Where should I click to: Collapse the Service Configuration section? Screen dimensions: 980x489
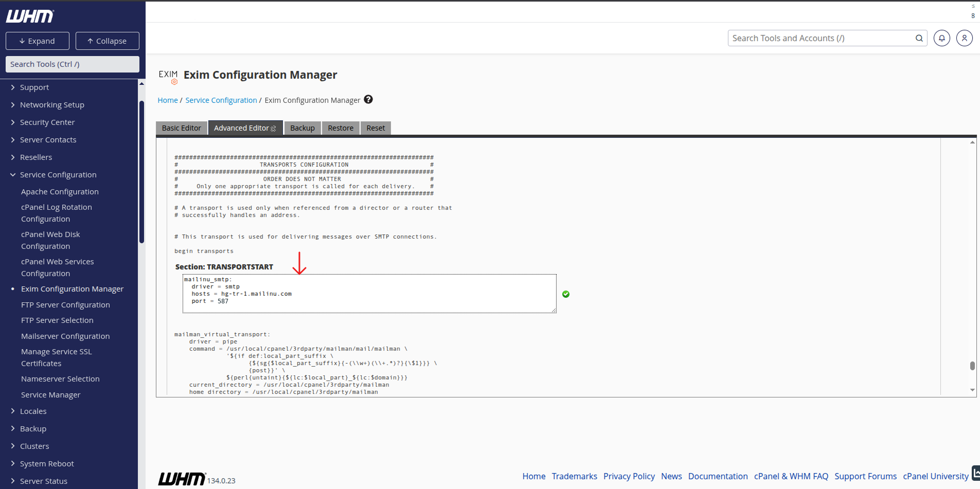(x=58, y=175)
